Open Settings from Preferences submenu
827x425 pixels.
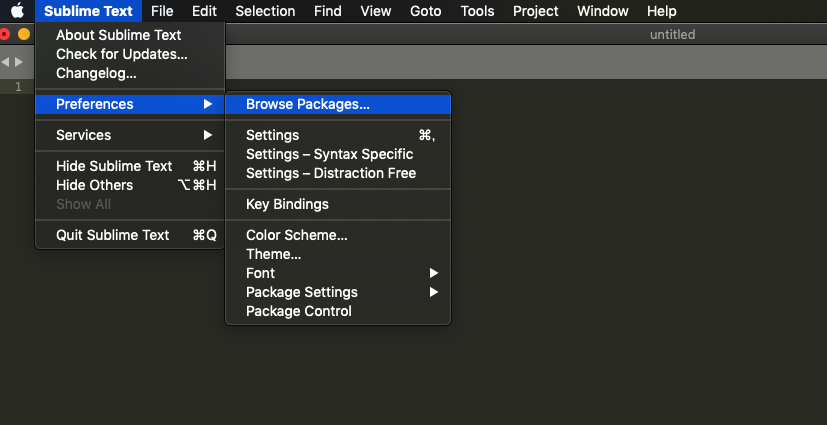pos(273,135)
